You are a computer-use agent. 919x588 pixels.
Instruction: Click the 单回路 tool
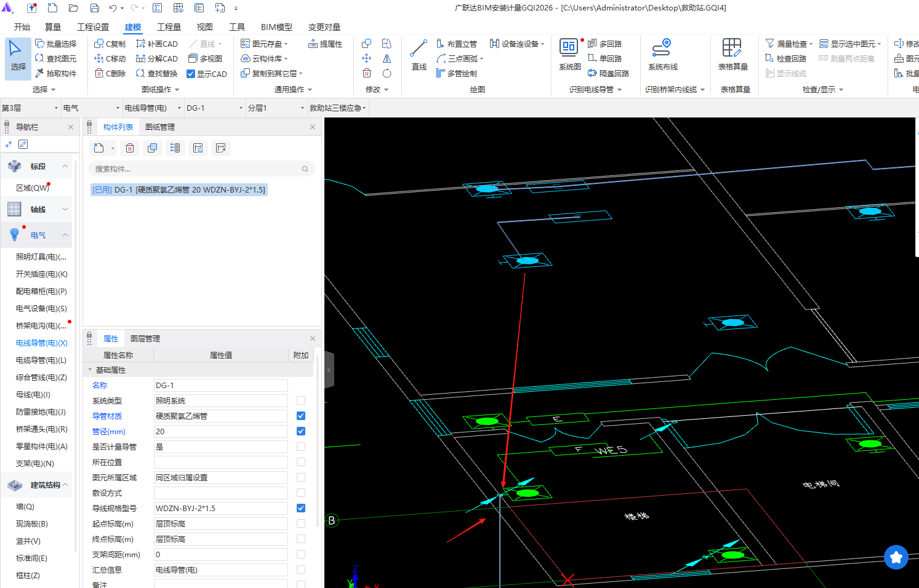(x=605, y=58)
